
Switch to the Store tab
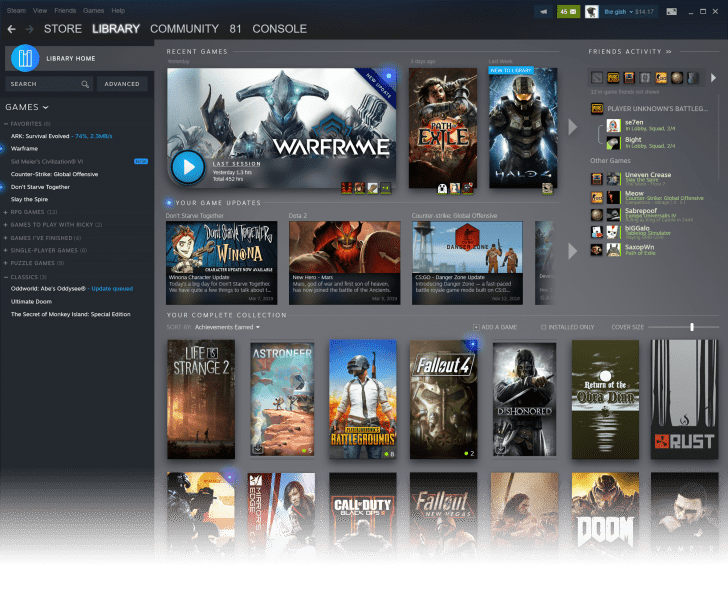point(62,29)
